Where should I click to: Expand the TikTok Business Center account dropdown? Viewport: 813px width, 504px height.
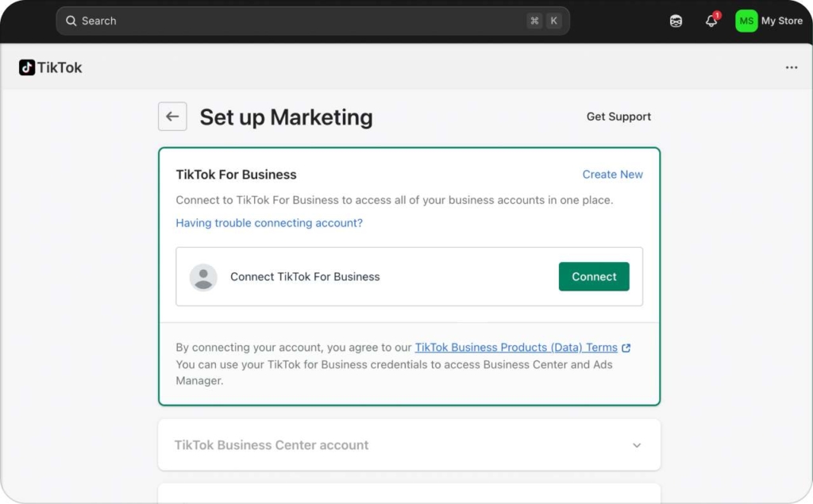pyautogui.click(x=409, y=445)
